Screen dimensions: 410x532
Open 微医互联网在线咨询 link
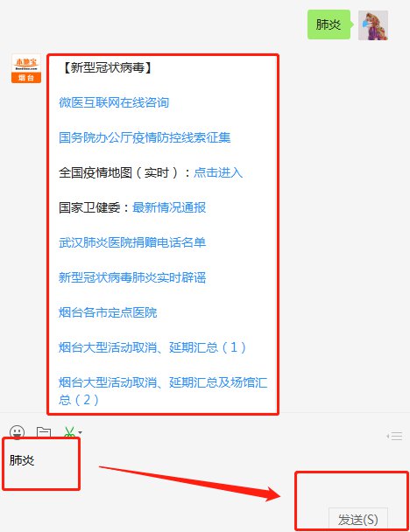click(x=114, y=102)
